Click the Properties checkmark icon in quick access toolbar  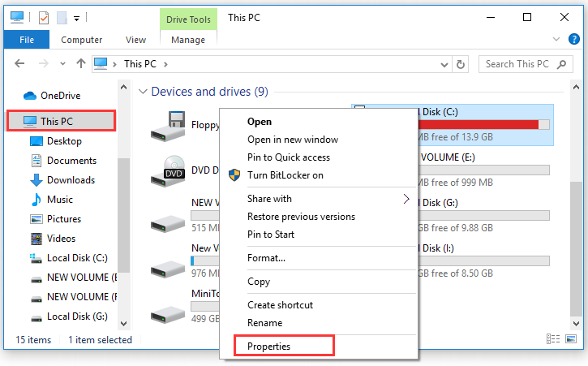44,18
